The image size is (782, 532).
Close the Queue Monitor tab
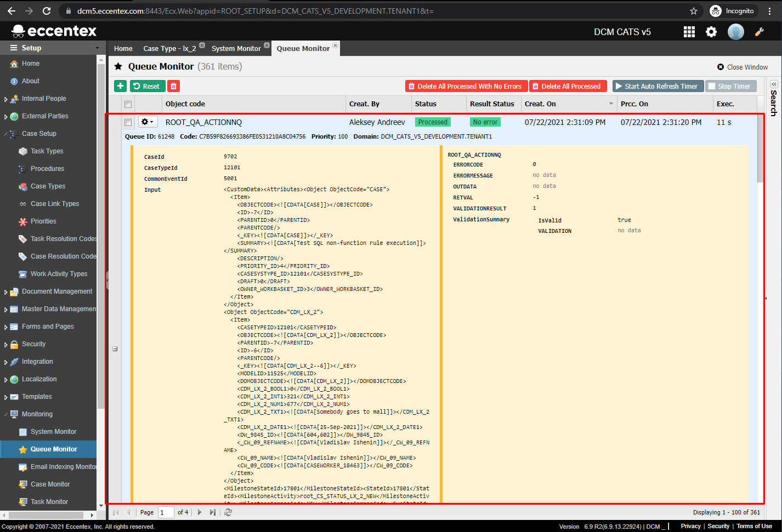click(x=335, y=45)
